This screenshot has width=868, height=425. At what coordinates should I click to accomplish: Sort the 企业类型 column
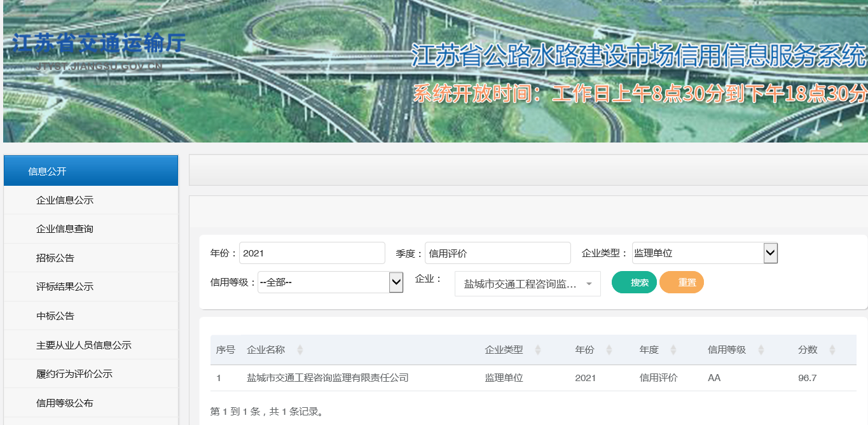point(538,349)
